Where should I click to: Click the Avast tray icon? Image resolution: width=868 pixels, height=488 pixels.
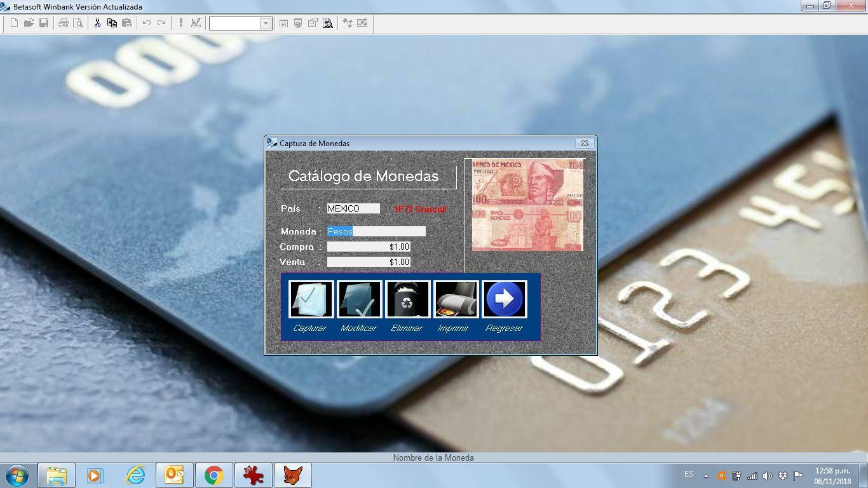pos(721,475)
